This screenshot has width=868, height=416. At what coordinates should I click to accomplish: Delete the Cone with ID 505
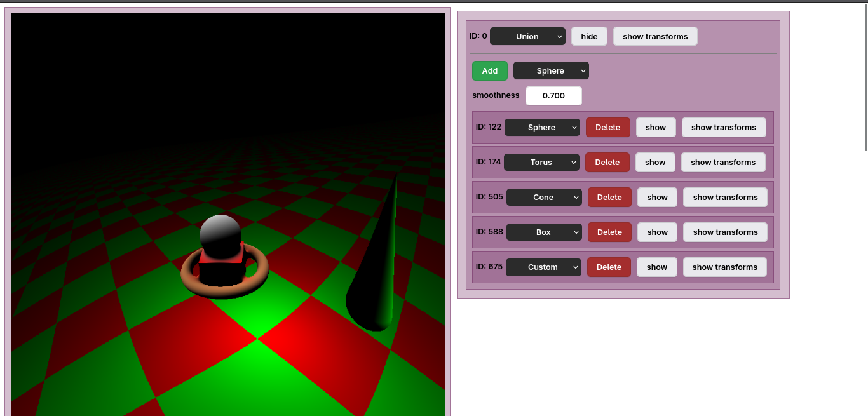(x=609, y=197)
